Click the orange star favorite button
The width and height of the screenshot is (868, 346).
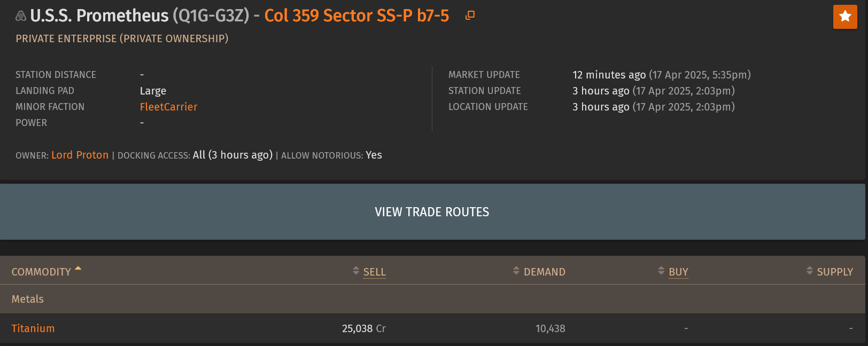tap(845, 17)
